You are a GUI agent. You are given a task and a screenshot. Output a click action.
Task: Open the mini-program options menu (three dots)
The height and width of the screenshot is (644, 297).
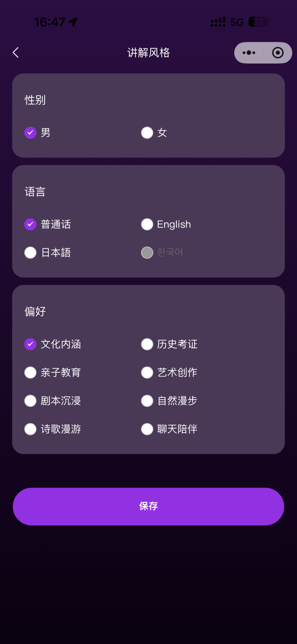(x=249, y=52)
